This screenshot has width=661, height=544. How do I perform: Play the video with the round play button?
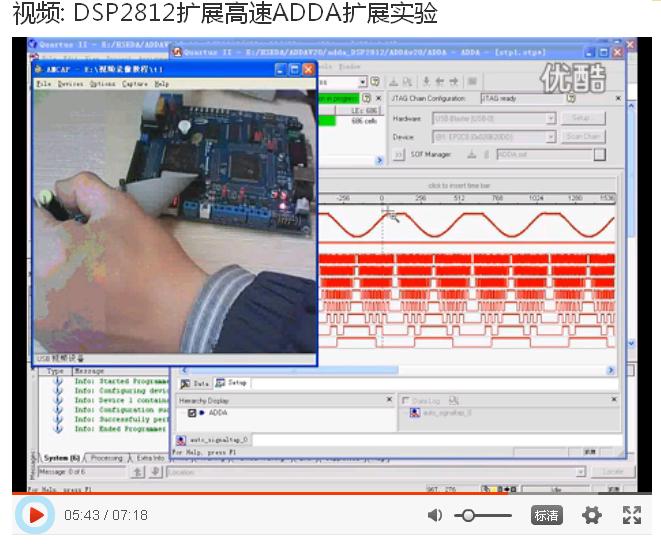pyautogui.click(x=35, y=515)
